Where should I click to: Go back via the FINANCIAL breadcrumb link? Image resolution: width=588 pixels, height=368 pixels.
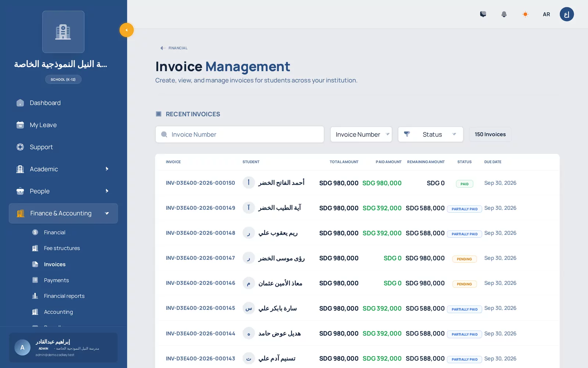[x=174, y=48]
